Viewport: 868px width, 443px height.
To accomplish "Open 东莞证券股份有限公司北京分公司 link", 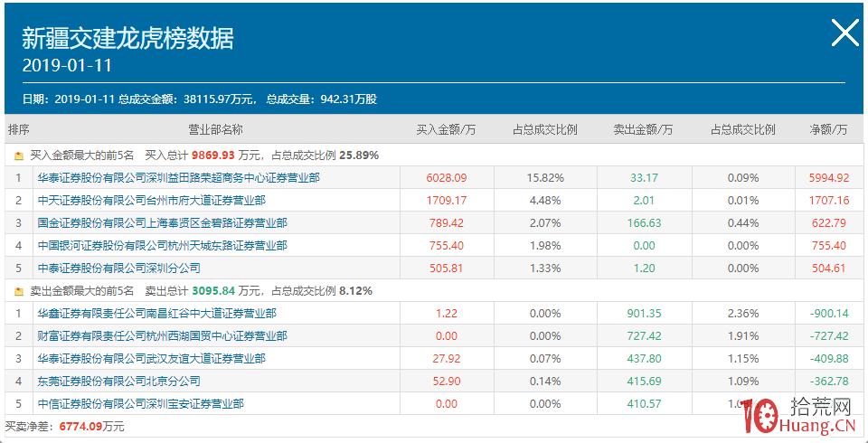I will click(x=118, y=381).
